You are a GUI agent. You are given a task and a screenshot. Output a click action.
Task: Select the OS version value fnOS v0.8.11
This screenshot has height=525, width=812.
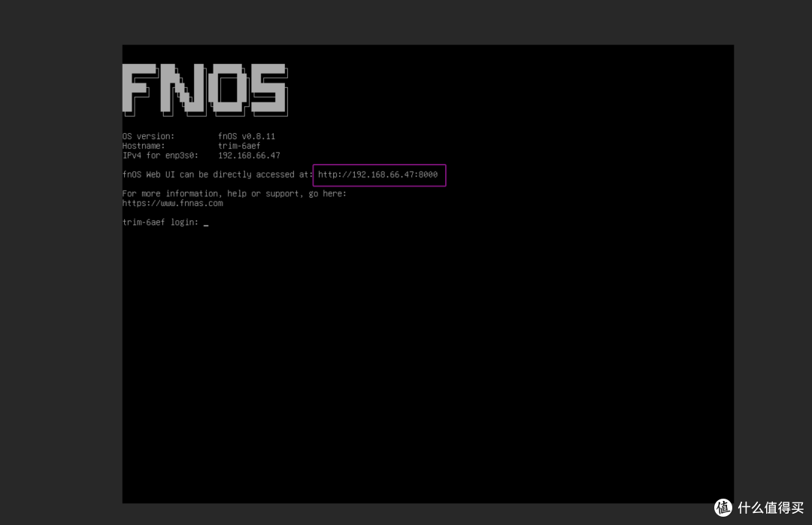(x=247, y=136)
